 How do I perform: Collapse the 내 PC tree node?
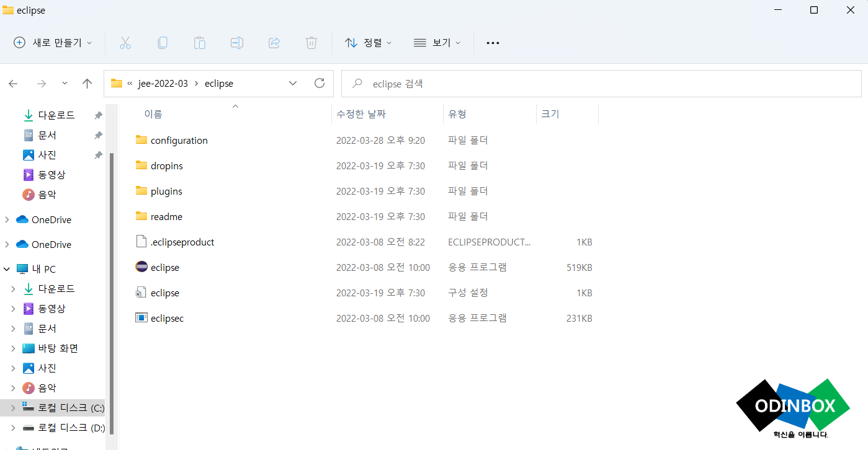tap(7, 269)
